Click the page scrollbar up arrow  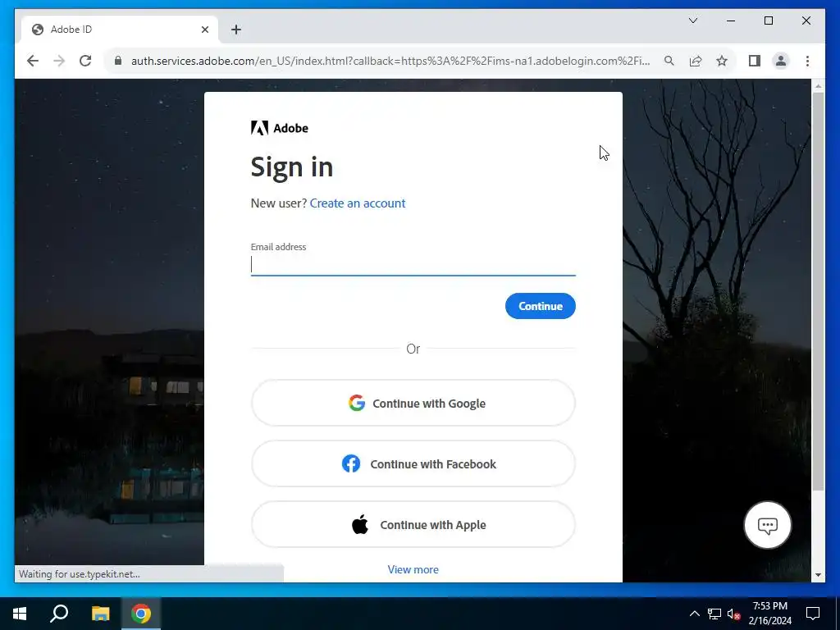click(x=818, y=85)
